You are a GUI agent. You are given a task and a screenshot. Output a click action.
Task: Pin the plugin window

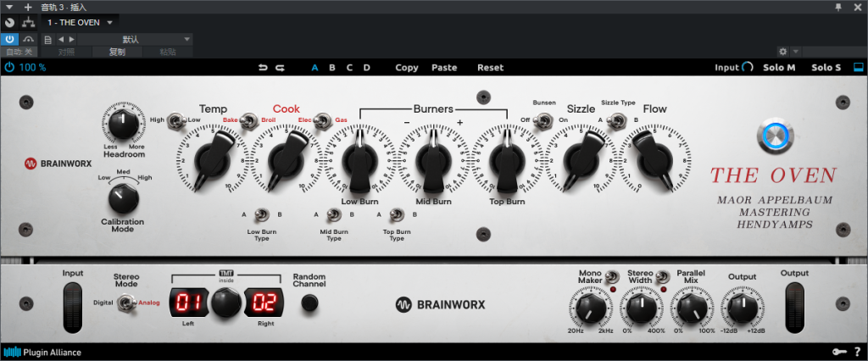point(839,7)
